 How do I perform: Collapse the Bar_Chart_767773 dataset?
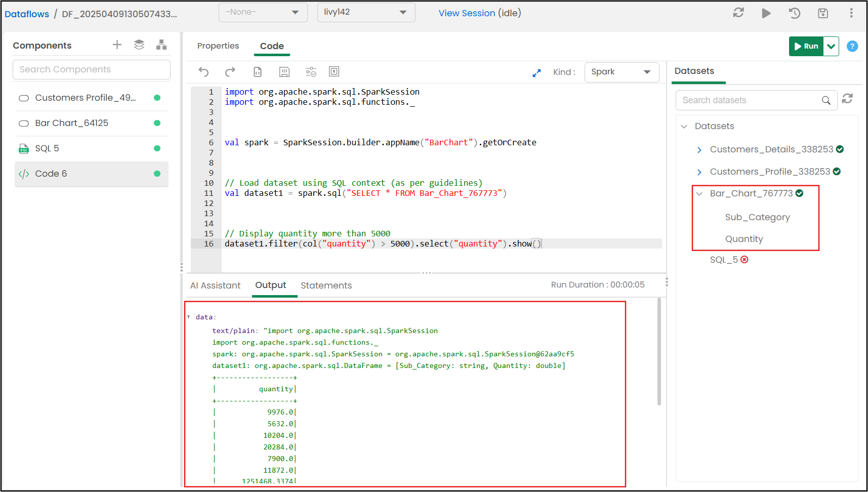pos(699,194)
